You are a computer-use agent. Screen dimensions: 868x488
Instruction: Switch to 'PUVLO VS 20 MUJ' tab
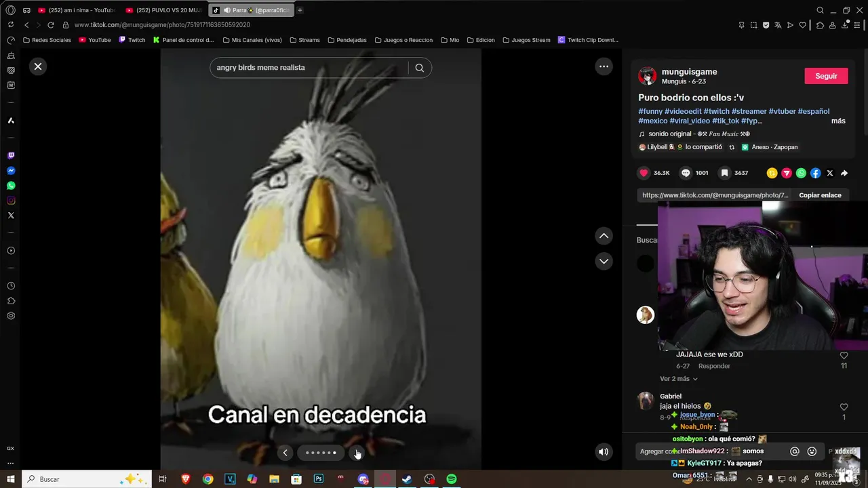[x=164, y=10]
